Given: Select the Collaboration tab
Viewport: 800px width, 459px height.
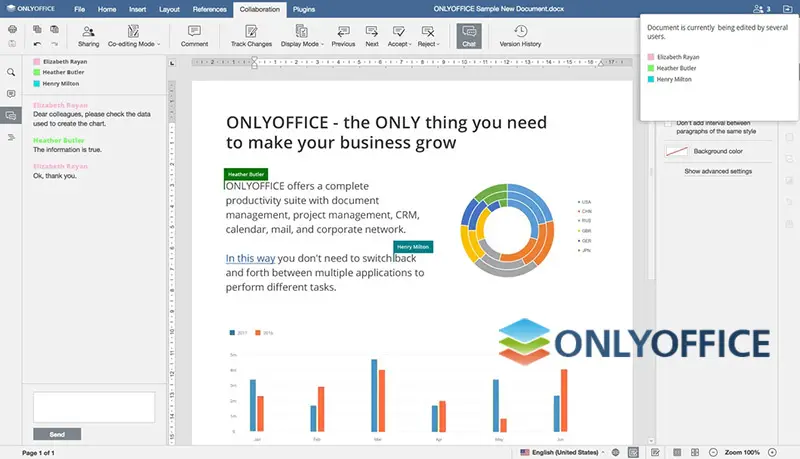Looking at the screenshot, I should [260, 9].
